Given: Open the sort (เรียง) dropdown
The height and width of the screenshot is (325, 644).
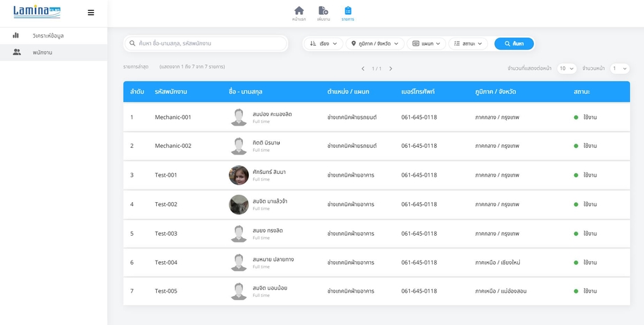Looking at the screenshot, I should 323,43.
